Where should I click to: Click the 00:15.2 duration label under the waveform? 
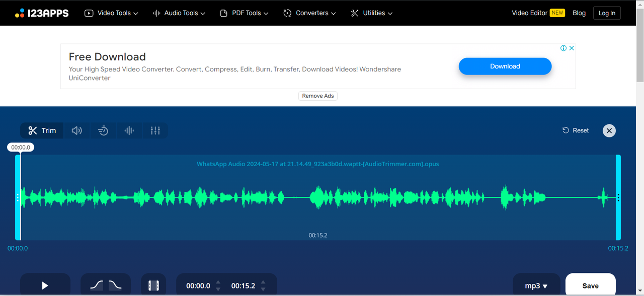tap(318, 235)
